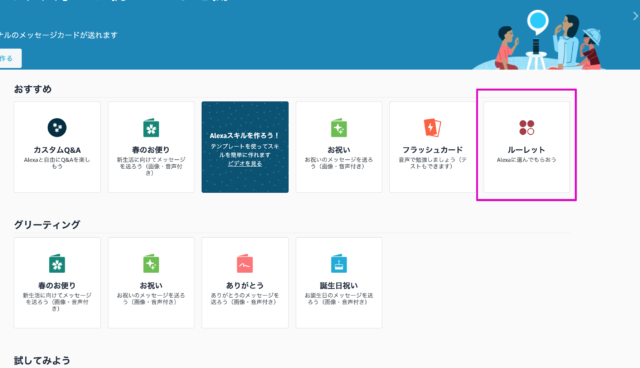Image resolution: width=640 pixels, height=368 pixels.
Task: Click the Alexaに選んでもらおう description
Action: coord(527,160)
